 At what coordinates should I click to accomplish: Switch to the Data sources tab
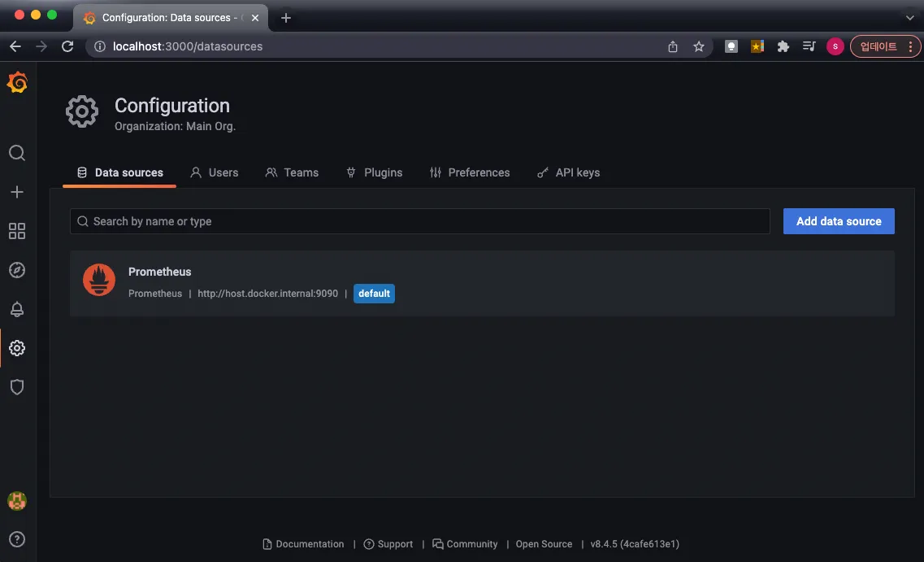pyautogui.click(x=119, y=172)
